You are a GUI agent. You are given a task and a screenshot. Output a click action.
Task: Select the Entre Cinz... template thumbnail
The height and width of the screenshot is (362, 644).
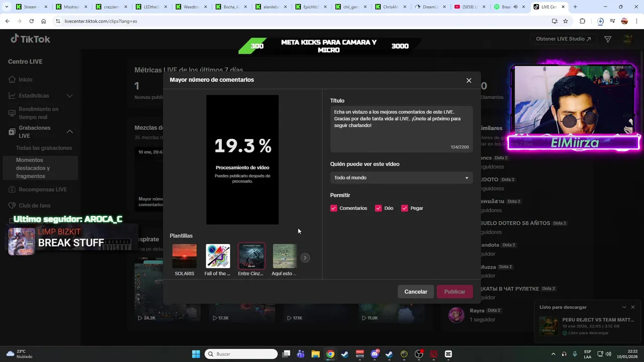(251, 256)
